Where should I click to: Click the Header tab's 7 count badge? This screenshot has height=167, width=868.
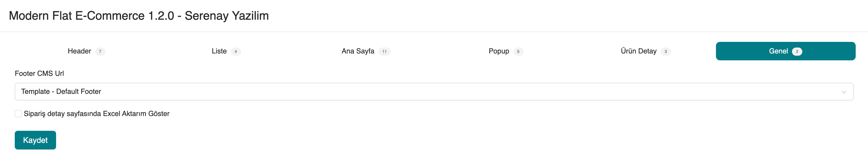coord(100,52)
